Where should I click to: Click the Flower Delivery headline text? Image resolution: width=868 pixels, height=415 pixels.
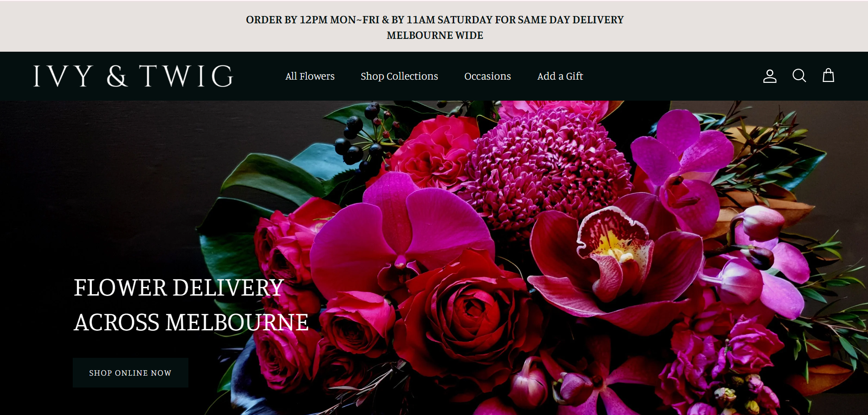(x=178, y=288)
